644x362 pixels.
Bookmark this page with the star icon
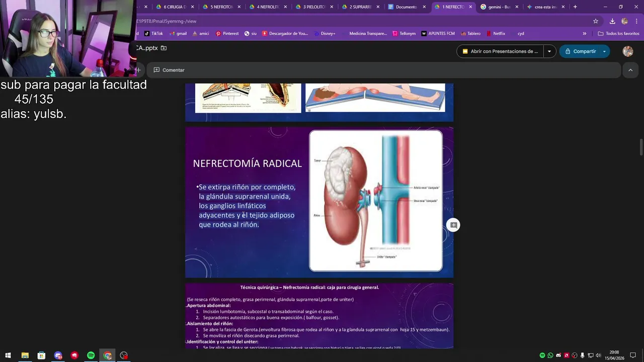pos(596,21)
